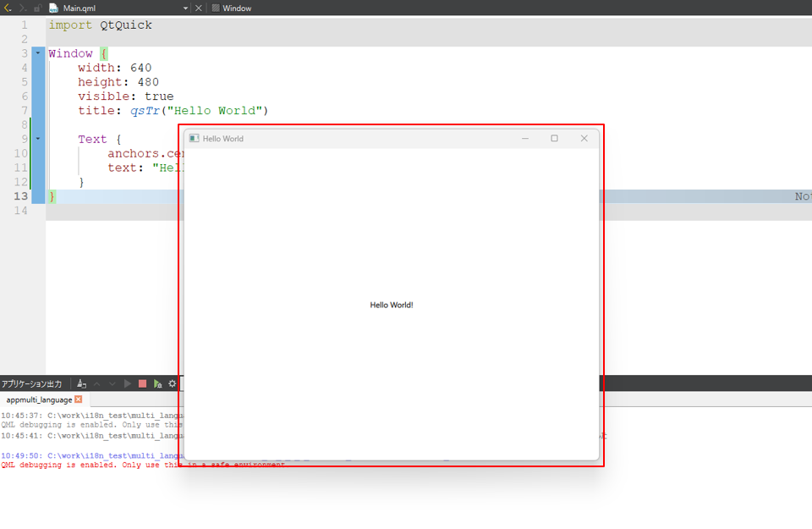
Task: Collapse the Text code block
Action: pyautogui.click(x=38, y=139)
